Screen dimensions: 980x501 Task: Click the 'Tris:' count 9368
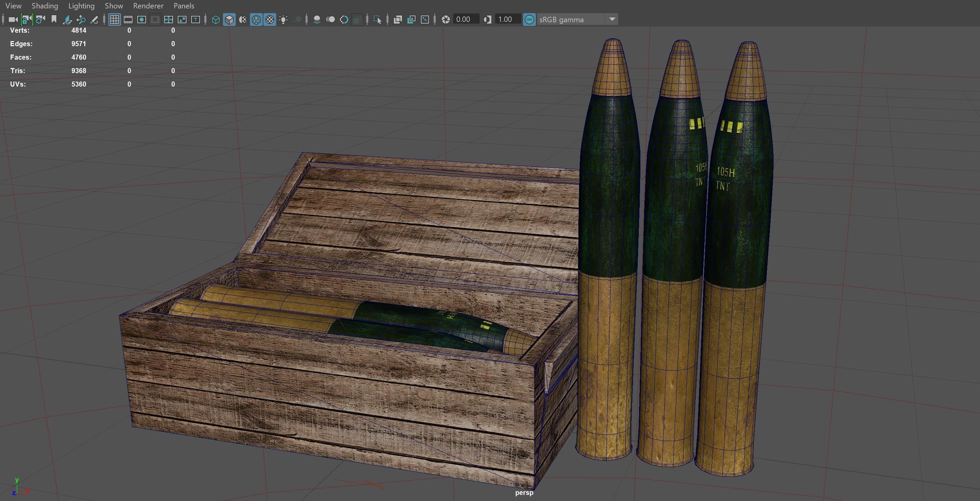click(x=79, y=71)
